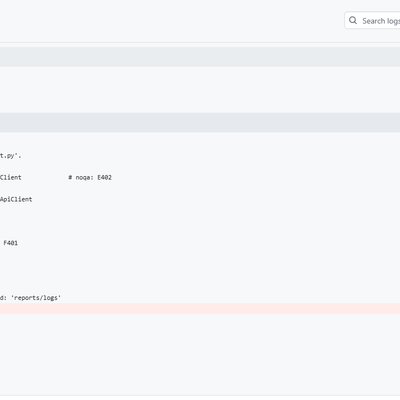400x400 pixels.
Task: Select the 'F401' log text
Action: pyautogui.click(x=11, y=243)
